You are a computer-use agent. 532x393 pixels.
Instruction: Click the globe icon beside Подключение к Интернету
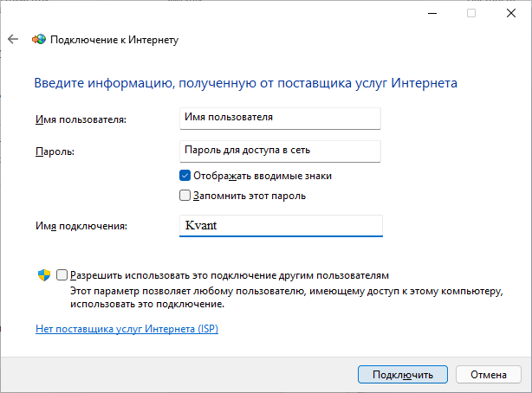point(39,39)
